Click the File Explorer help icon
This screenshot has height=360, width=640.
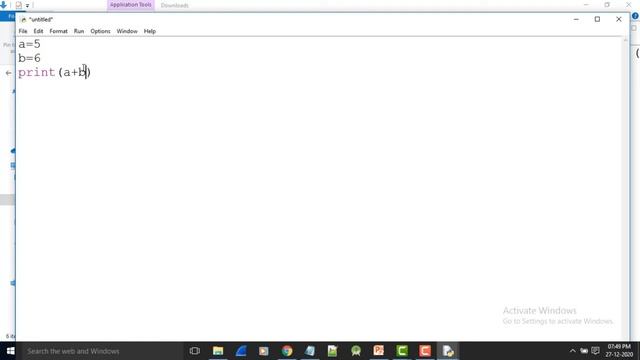635,16
